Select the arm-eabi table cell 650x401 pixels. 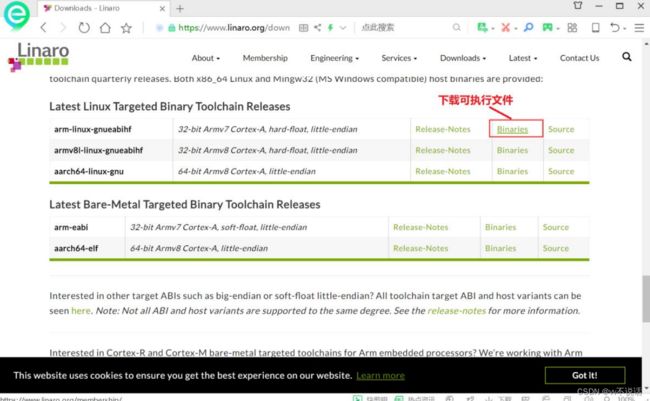tap(87, 227)
